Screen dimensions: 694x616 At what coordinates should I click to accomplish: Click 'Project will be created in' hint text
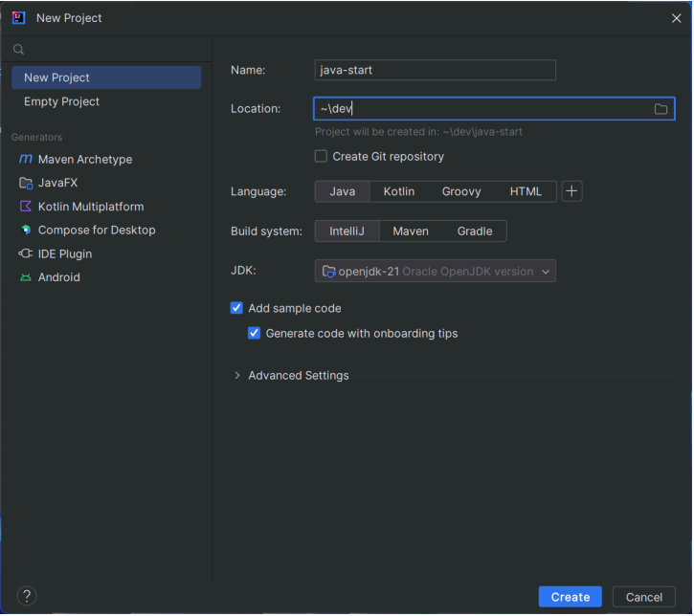(418, 132)
